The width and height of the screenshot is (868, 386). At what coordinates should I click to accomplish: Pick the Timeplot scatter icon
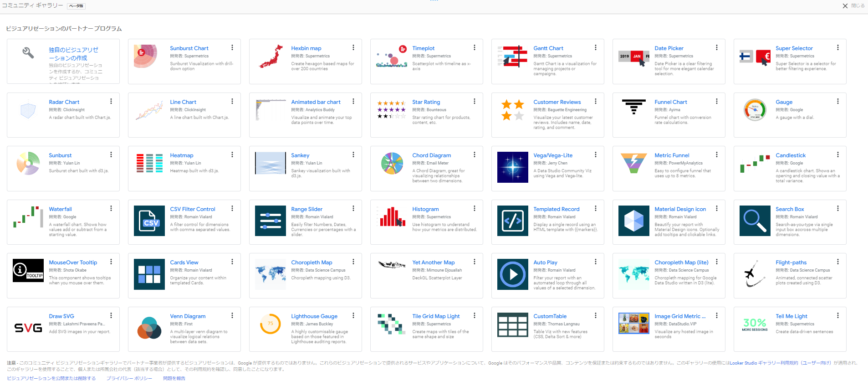tap(392, 57)
